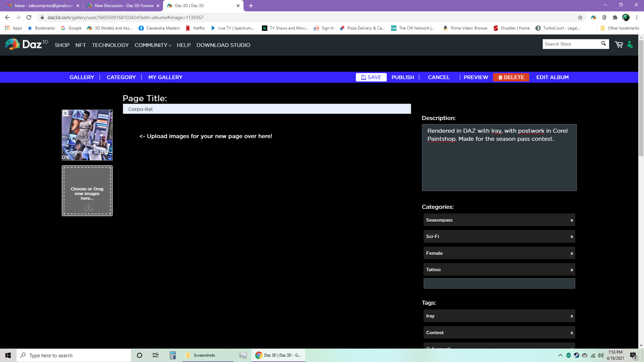Screen dimensions: 644x362
Task: Remove the Iray tag
Action: click(572, 316)
